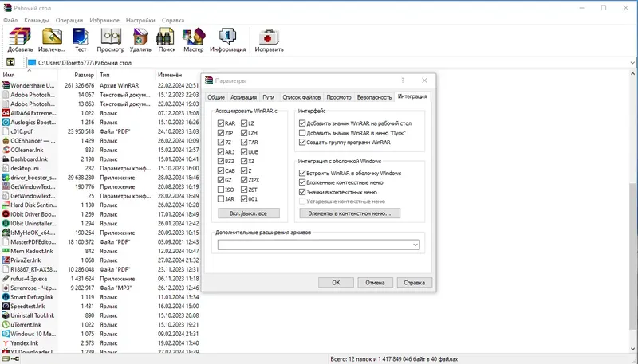This screenshot has height=364, width=638.
Task: Click the Mem Reduct.lnk icon
Action: coord(6,251)
